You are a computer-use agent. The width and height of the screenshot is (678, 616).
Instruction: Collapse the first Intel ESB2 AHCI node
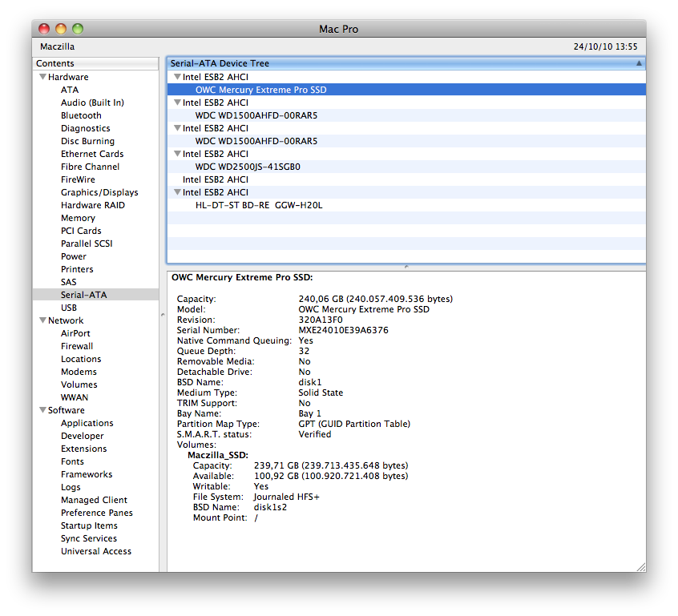click(x=176, y=76)
